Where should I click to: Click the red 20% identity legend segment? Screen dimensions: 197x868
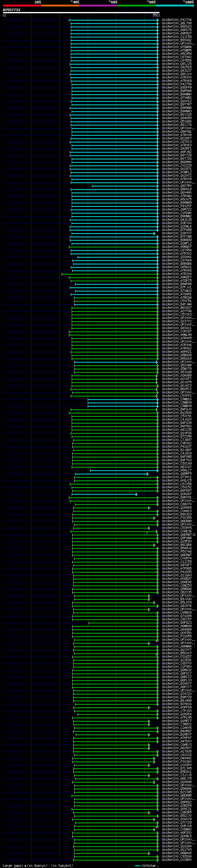tap(22, 6)
